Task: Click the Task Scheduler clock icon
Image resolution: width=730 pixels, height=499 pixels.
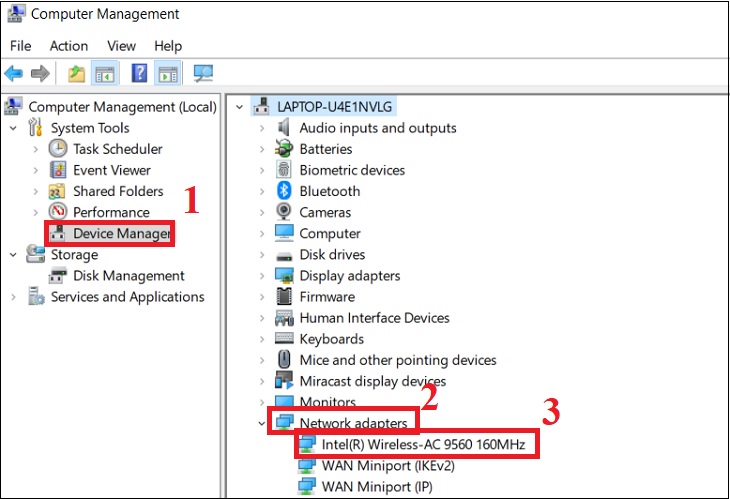Action: (58, 149)
